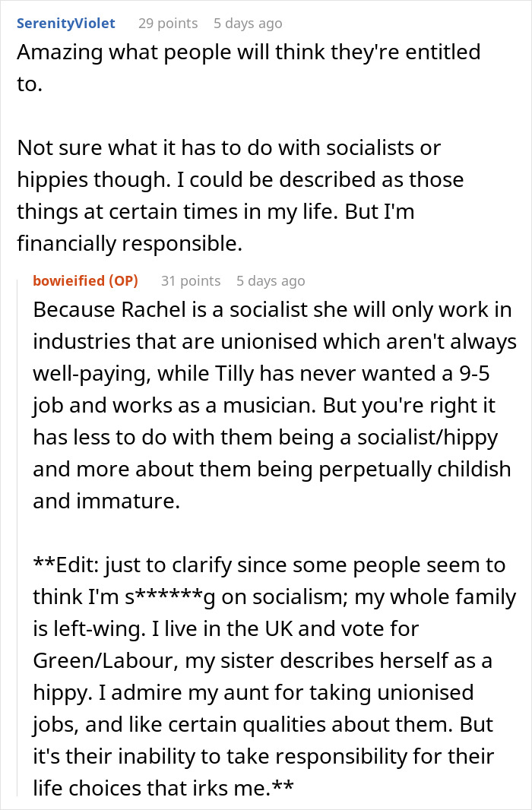The width and height of the screenshot is (532, 810).
Task: Click 'Amazing what people will think' comment text
Action: [249, 68]
